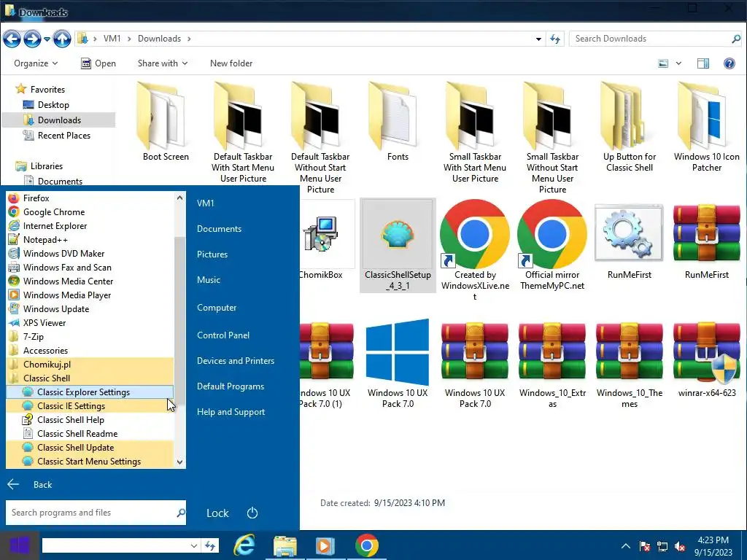Click chevron after VM1 in breadcrumb

[x=129, y=39]
